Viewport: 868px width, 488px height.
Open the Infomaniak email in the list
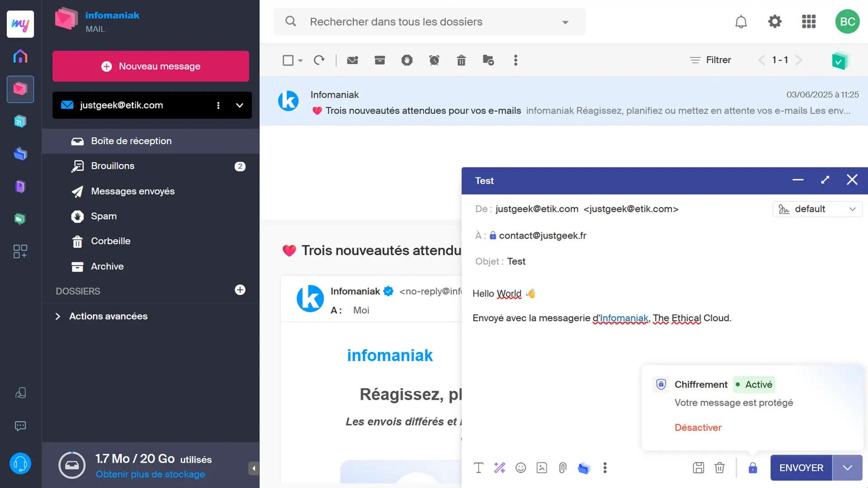pos(564,101)
